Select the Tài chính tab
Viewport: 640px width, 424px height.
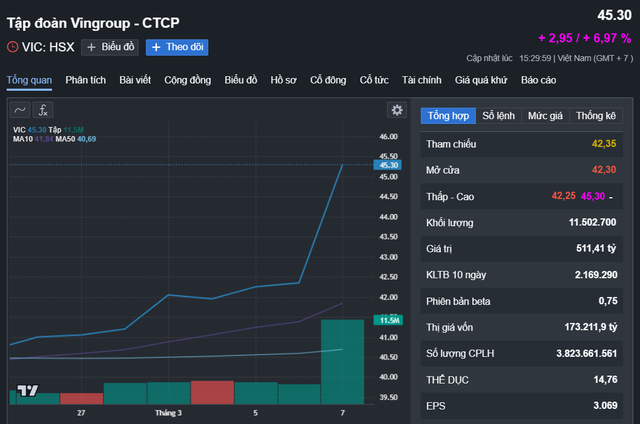[422, 79]
